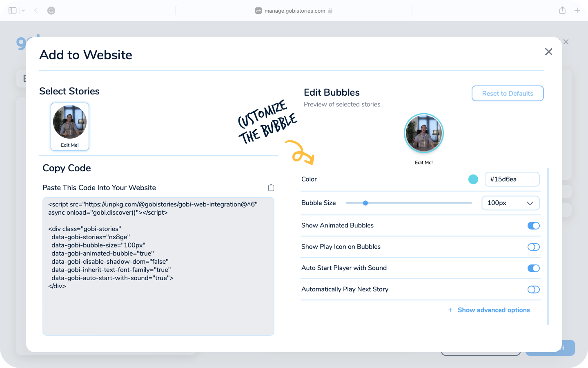Toggle Show Animated Bubbles off

(x=534, y=226)
